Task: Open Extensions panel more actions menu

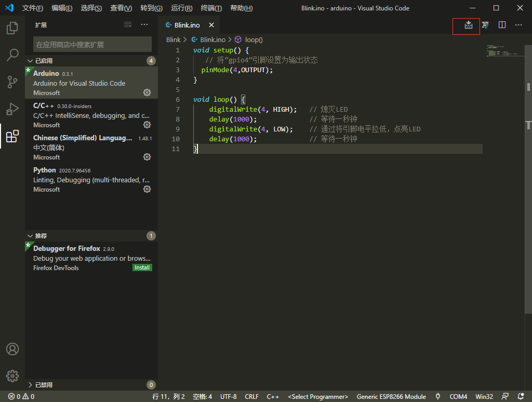Action: pos(144,25)
